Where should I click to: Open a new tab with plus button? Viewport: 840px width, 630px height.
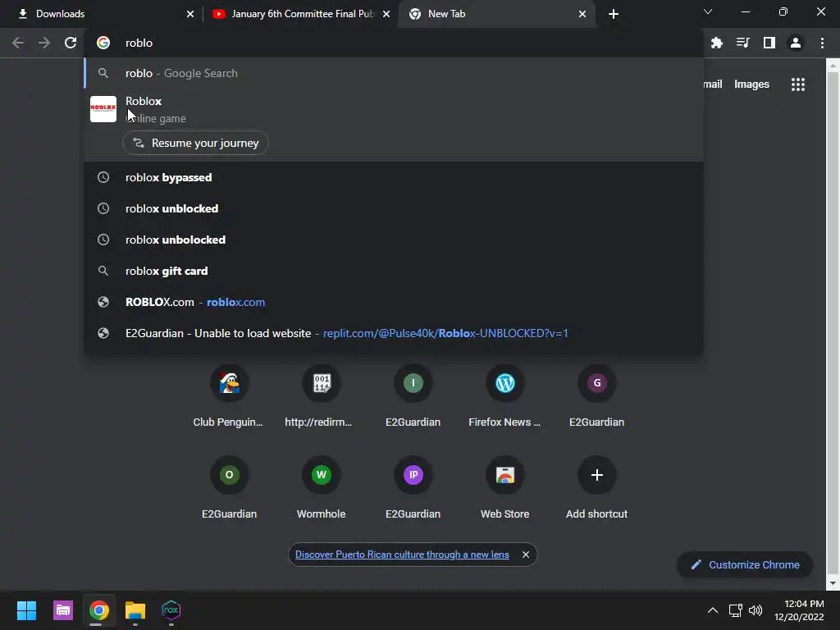pyautogui.click(x=614, y=14)
